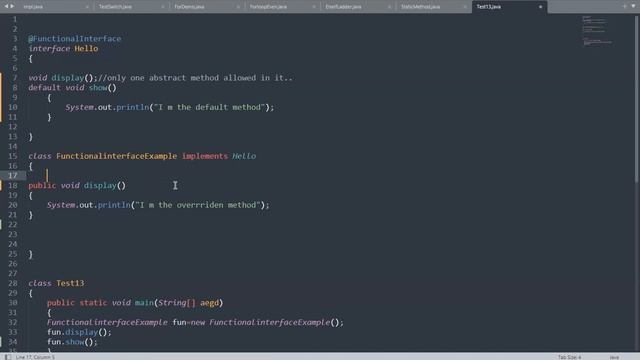Click the 'Test13' class name on line 28
Screen dimensions: 640x360
tap(70, 283)
